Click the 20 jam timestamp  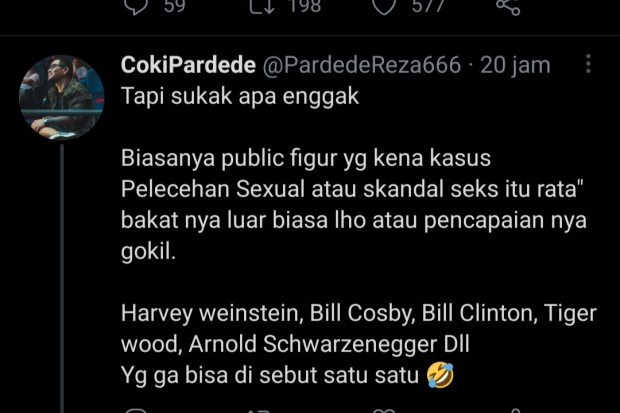click(515, 65)
